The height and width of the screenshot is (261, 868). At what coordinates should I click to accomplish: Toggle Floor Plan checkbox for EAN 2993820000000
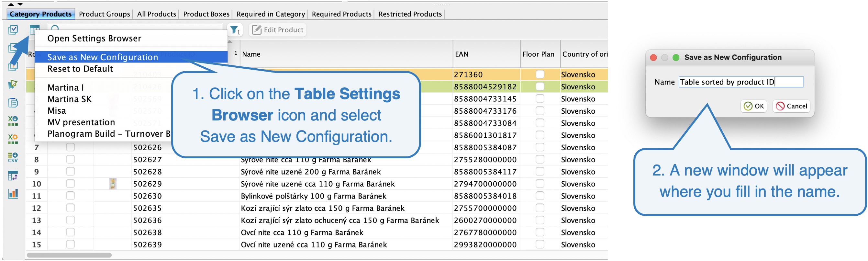pyautogui.click(x=540, y=244)
